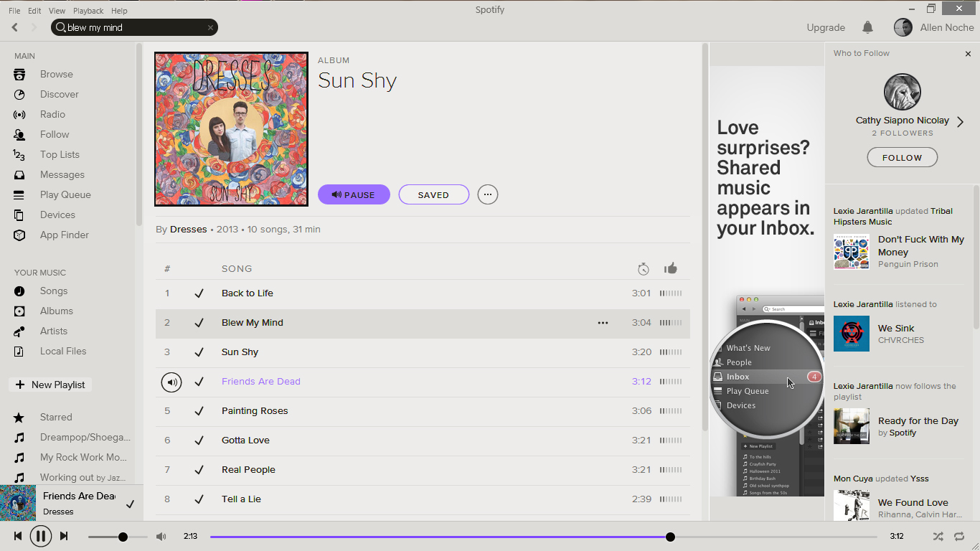The width and height of the screenshot is (980, 551).
Task: Click the Play Queue sidebar icon
Action: coord(19,195)
